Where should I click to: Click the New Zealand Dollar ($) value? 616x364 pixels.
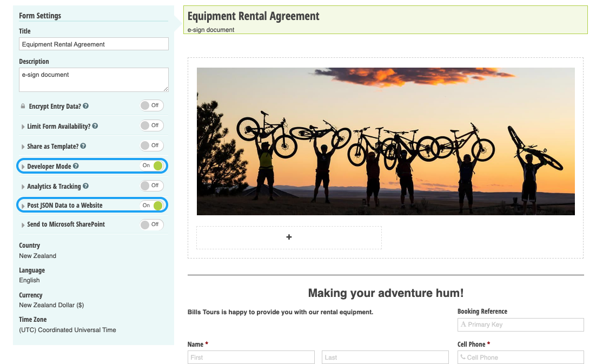coord(51,305)
